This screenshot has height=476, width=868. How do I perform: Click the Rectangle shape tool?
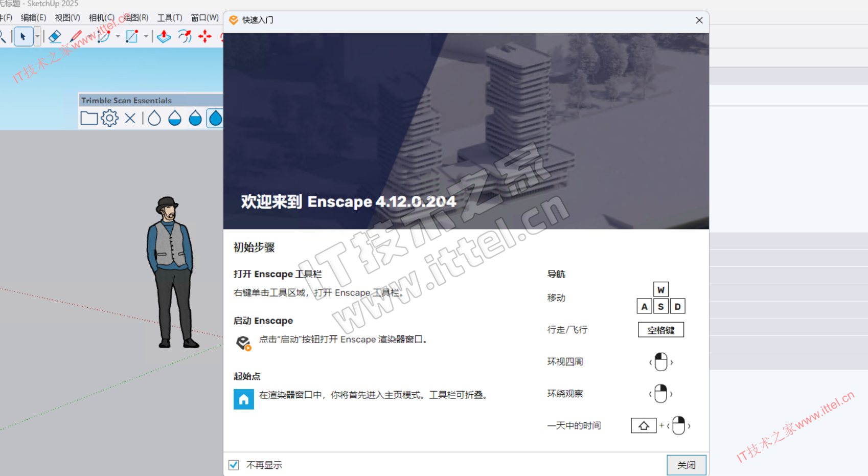coord(132,36)
